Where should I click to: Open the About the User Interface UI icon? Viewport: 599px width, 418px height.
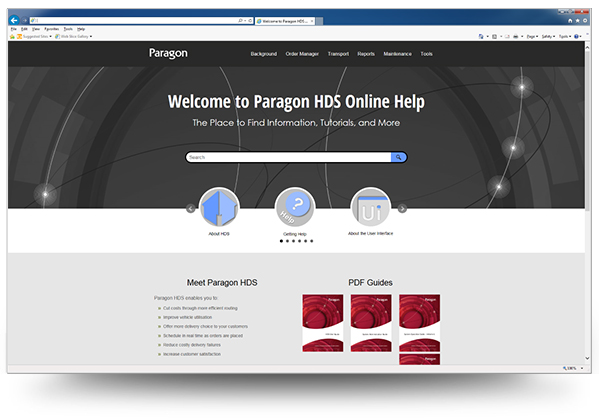pos(371,207)
